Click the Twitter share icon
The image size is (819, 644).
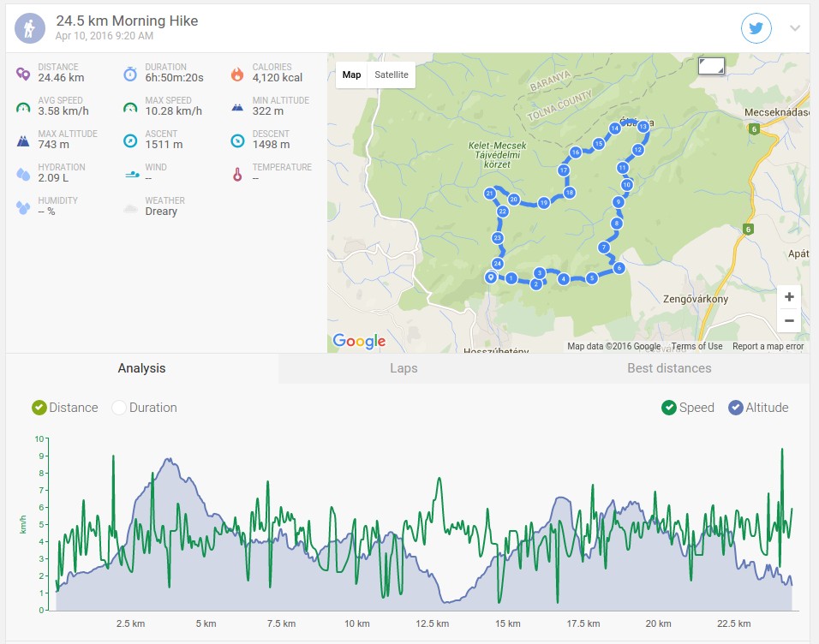tap(756, 28)
